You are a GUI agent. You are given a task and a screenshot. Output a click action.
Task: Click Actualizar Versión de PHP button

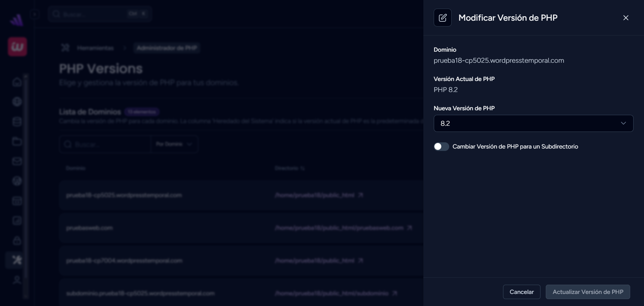[587, 292]
